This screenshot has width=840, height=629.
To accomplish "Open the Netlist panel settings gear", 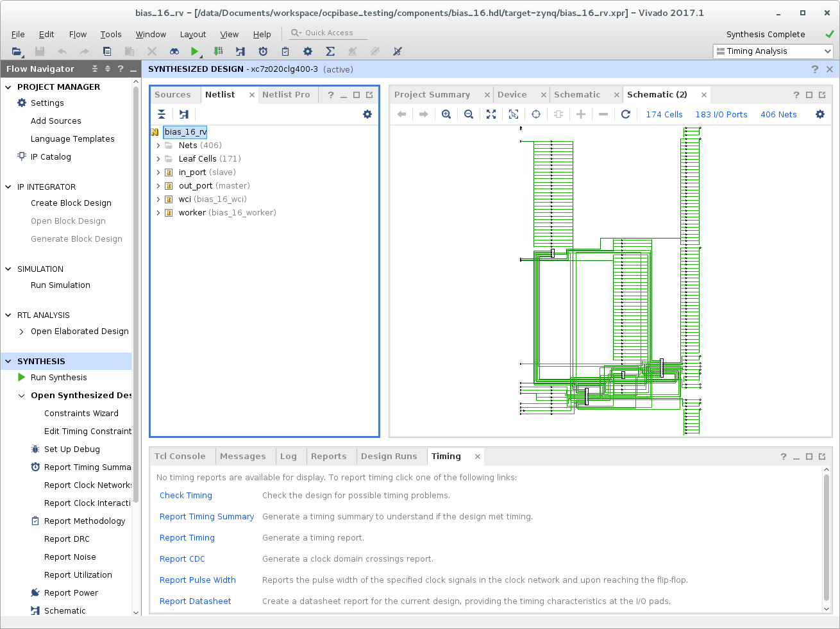I will tap(367, 114).
